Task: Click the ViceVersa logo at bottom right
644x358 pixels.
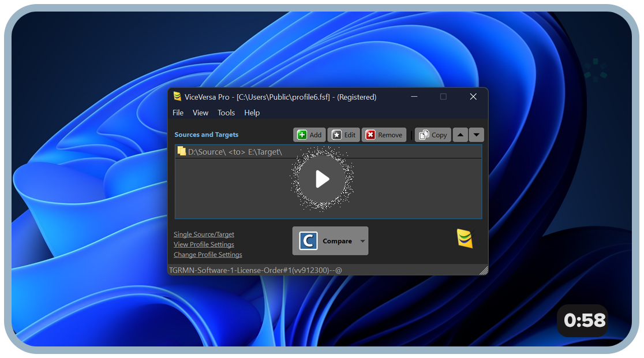Action: [x=465, y=239]
